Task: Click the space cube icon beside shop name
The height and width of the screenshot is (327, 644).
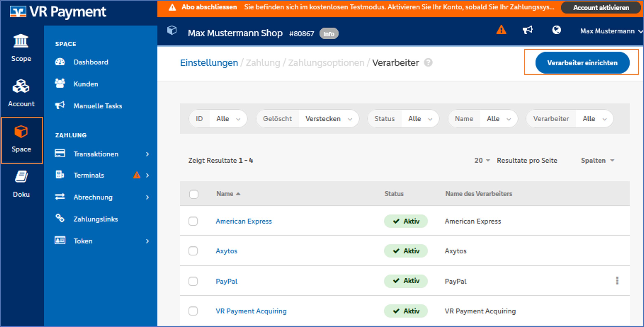Action: (172, 30)
